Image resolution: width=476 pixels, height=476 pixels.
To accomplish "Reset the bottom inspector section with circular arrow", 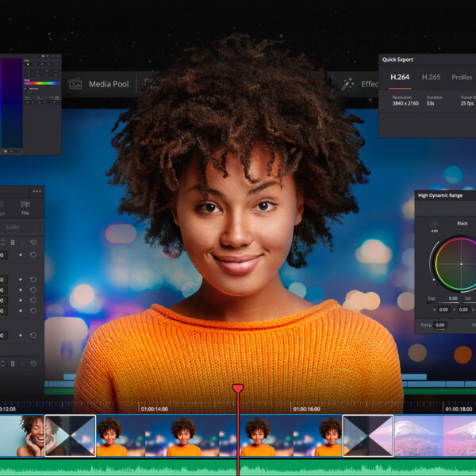I will point(33,363).
